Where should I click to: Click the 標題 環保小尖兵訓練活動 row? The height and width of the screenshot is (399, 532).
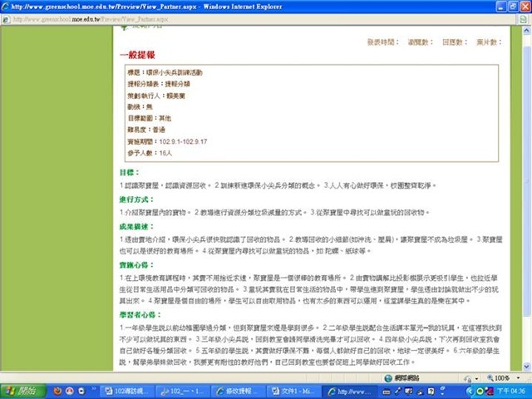tap(165, 72)
